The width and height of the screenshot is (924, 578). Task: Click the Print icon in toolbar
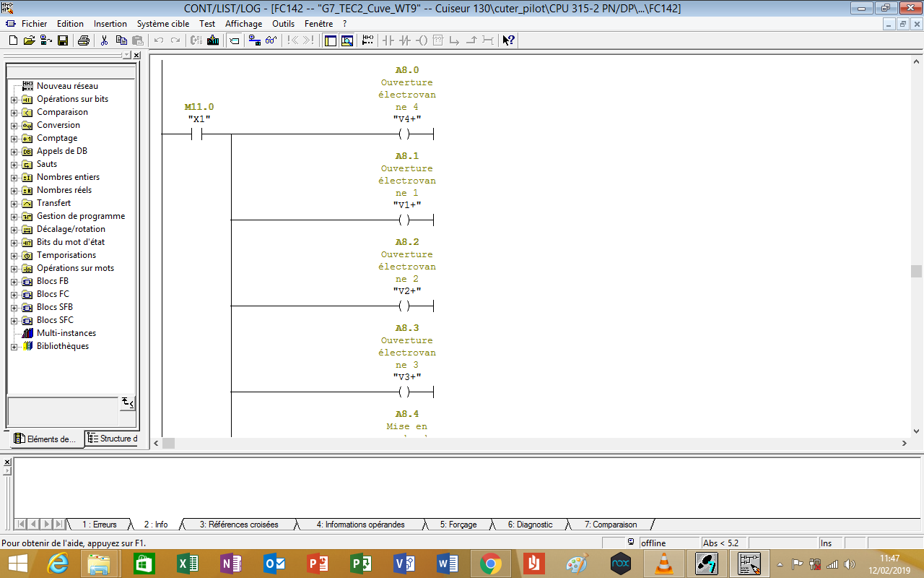[x=84, y=40]
